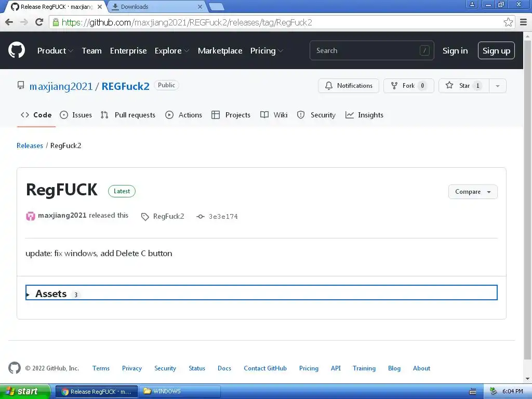
Task: Open the Windows Start menu
Action: tap(25, 391)
